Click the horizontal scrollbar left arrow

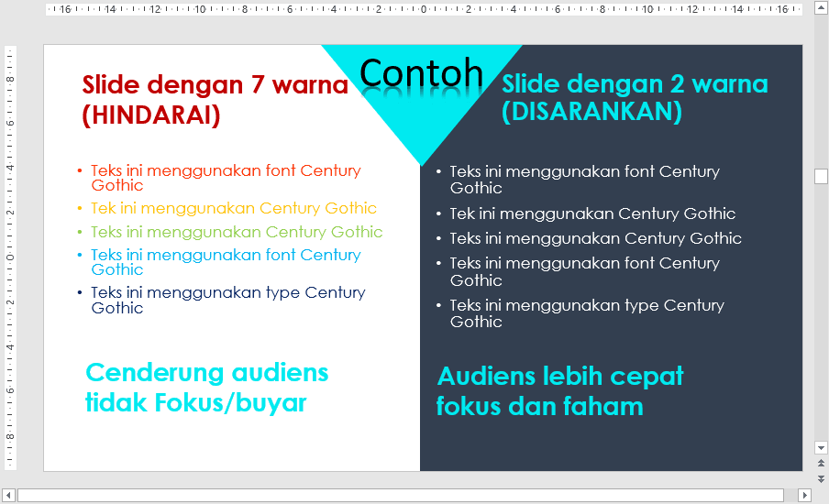[x=8, y=495]
